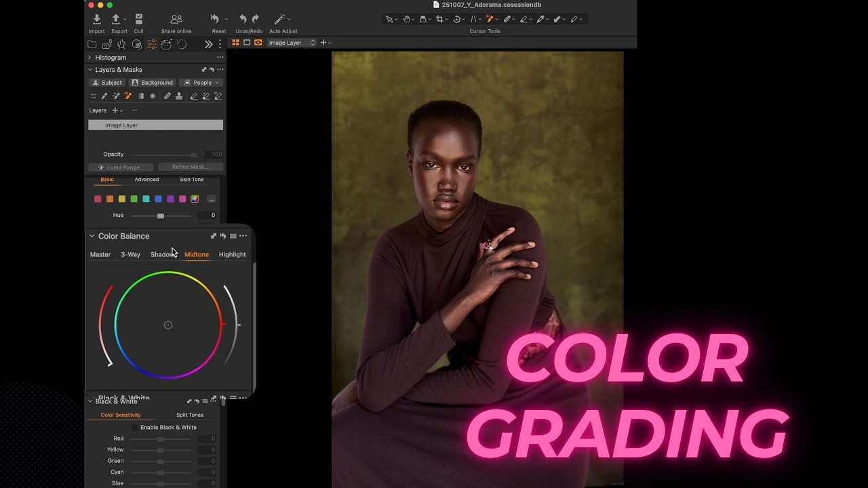Click the Import icon in toolbar
The width and height of the screenshot is (868, 488).
[96, 20]
